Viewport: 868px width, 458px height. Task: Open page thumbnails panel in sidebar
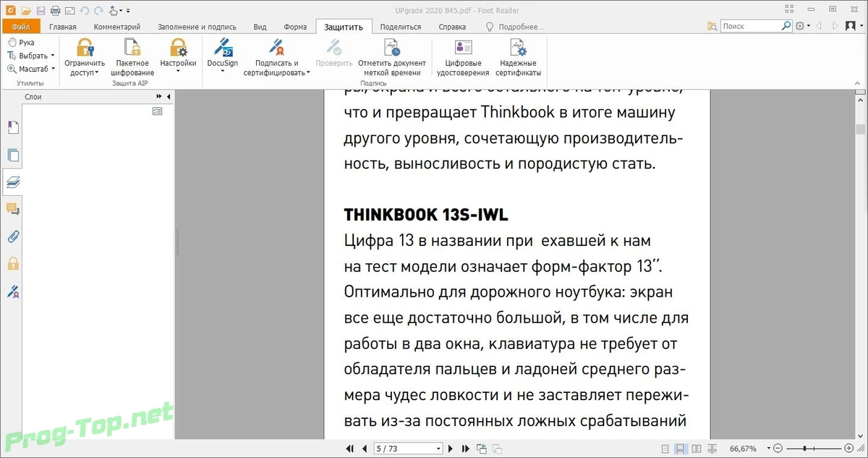point(13,155)
